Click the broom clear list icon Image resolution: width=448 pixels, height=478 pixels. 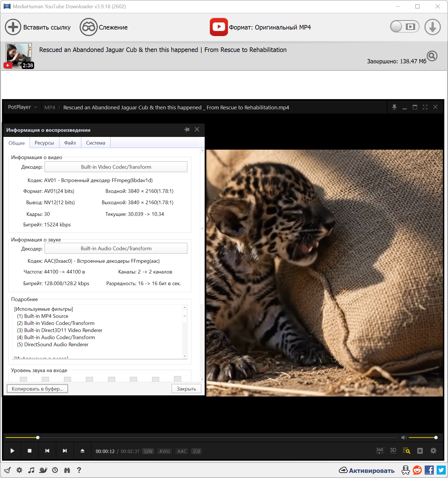pos(7,470)
